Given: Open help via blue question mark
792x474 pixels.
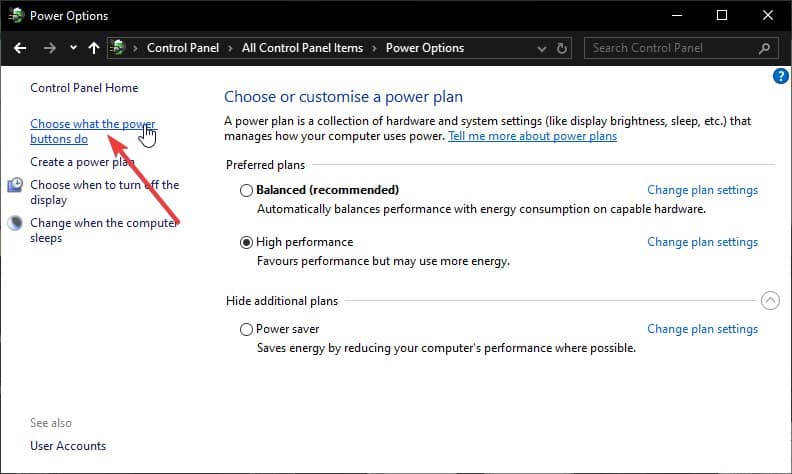Looking at the screenshot, I should (780, 76).
